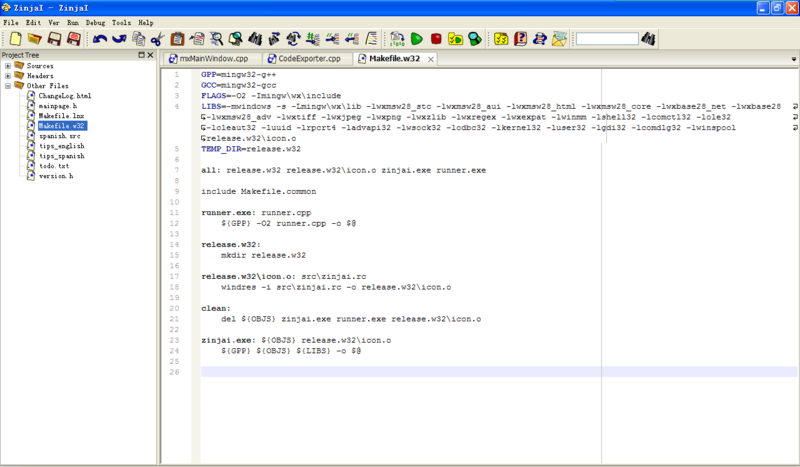Find next with the binoculars arrow icon

tap(274, 39)
